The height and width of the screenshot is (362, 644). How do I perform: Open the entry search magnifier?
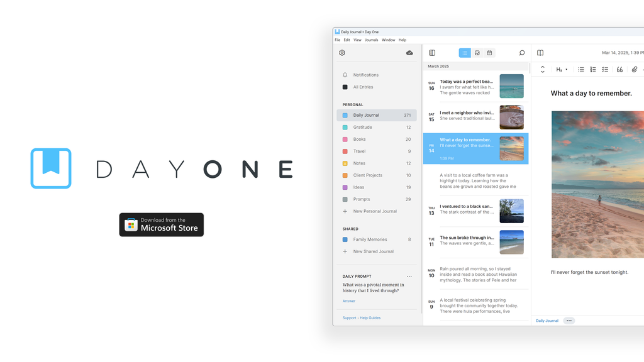(521, 53)
